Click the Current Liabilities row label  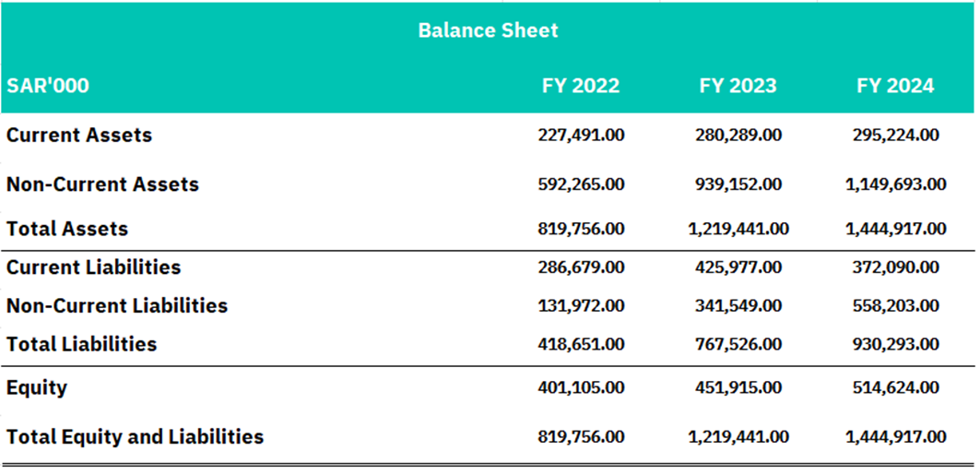pos(94,267)
